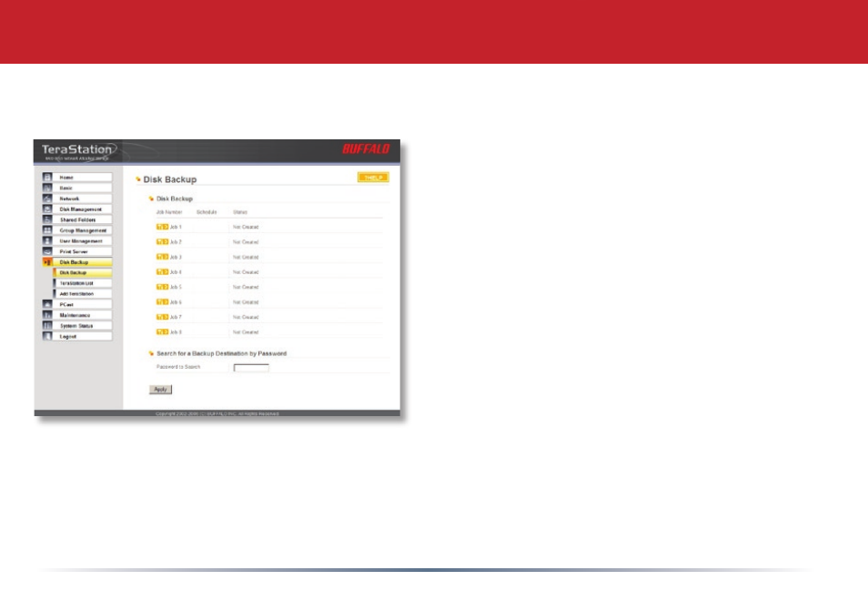Viewport: 868px width, 601px height.
Task: Click the Not Created status for Job 8
Action: pyautogui.click(x=246, y=332)
